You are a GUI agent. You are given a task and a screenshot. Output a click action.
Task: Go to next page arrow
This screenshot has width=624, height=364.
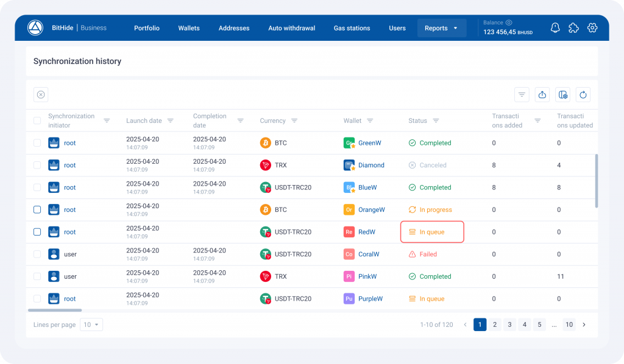point(584,324)
